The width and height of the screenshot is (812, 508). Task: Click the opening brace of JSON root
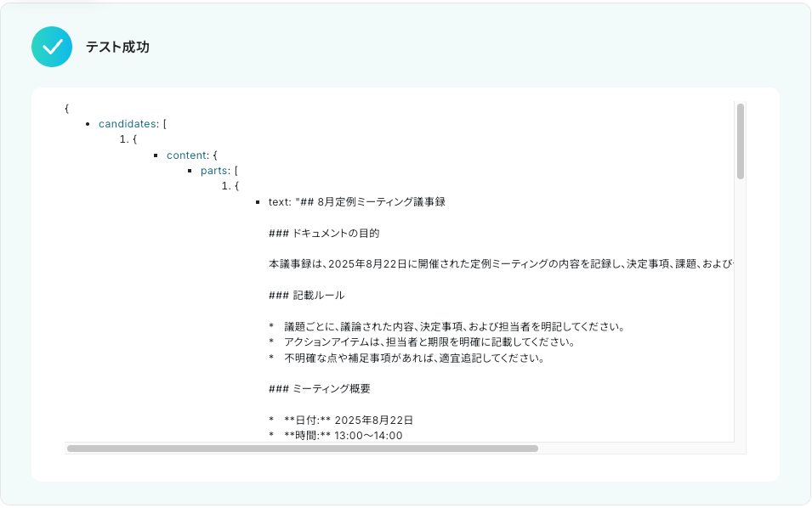pos(67,108)
